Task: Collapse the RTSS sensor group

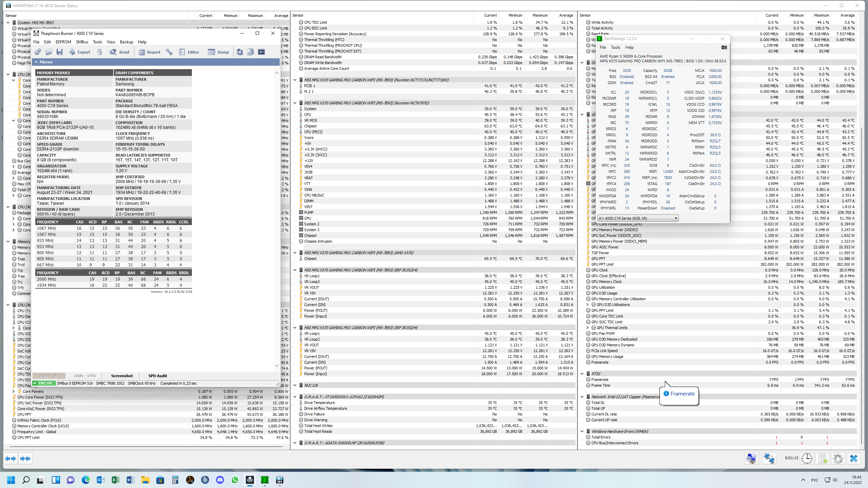Action: pyautogui.click(x=582, y=374)
